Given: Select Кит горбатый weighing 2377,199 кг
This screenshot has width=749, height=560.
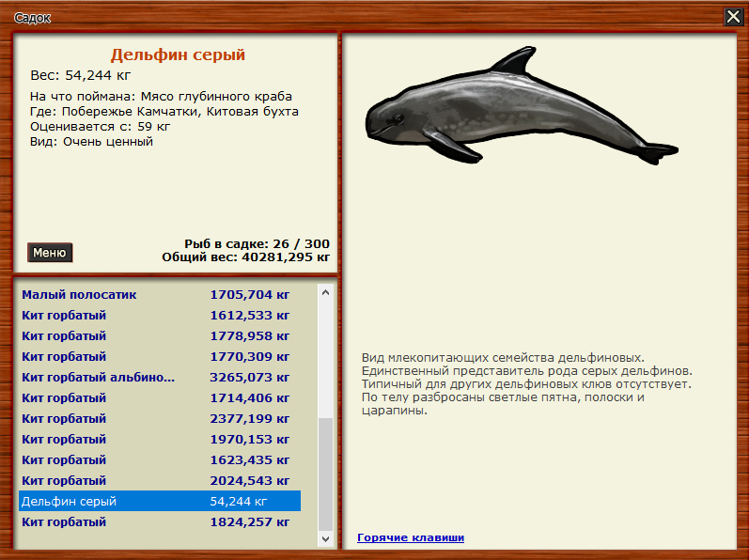Looking at the screenshot, I should pos(64,418).
